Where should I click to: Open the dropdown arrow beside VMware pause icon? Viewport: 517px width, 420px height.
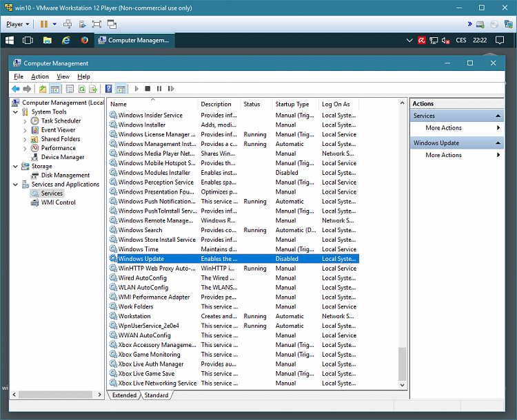[54, 24]
